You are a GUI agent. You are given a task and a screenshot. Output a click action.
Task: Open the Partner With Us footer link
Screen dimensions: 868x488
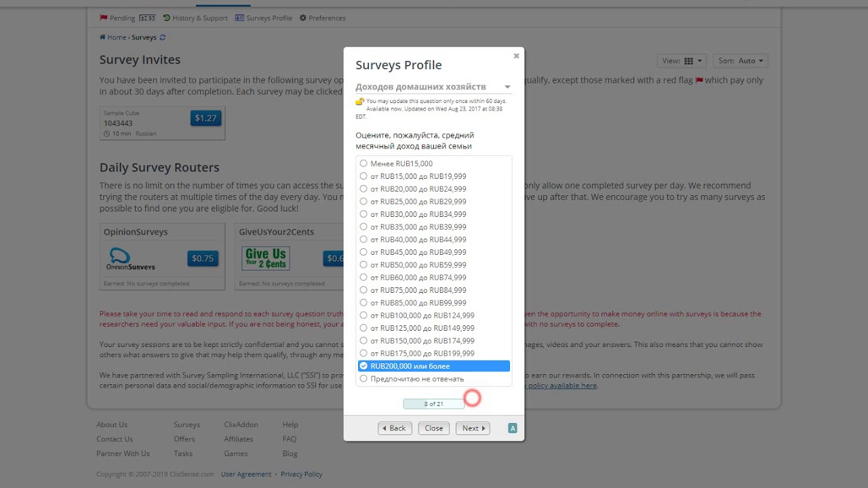[x=123, y=453]
